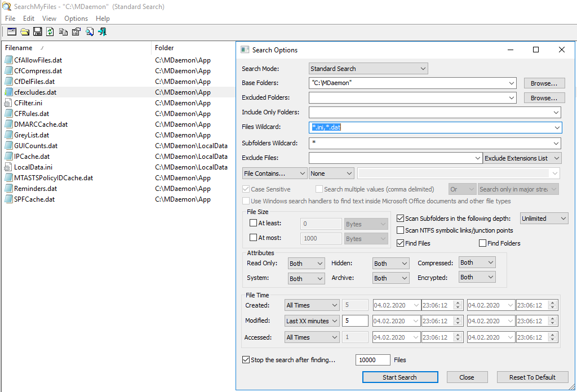Screen dimensions: 577x392
Task: Click the exit door toolbar icon
Action: (x=102, y=32)
